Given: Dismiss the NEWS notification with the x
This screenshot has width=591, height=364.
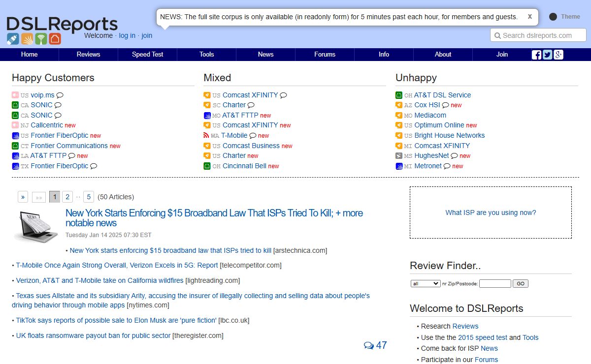Looking at the screenshot, I should tap(530, 16).
